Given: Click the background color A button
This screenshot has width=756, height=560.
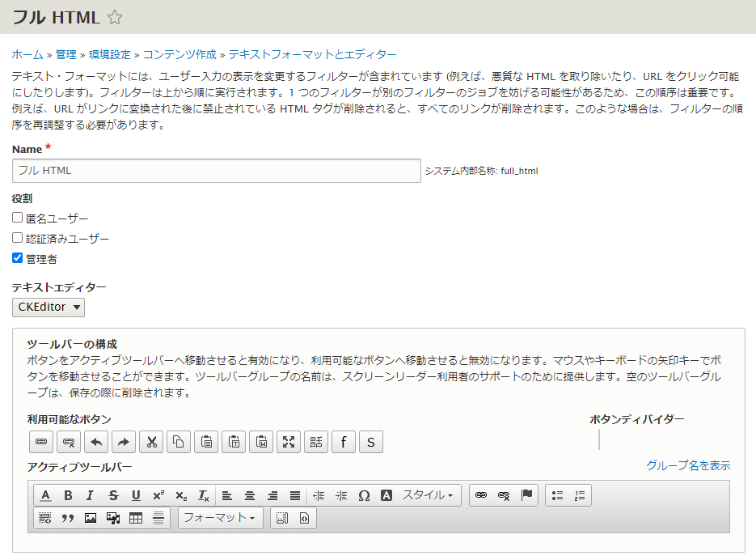Looking at the screenshot, I should 386,495.
